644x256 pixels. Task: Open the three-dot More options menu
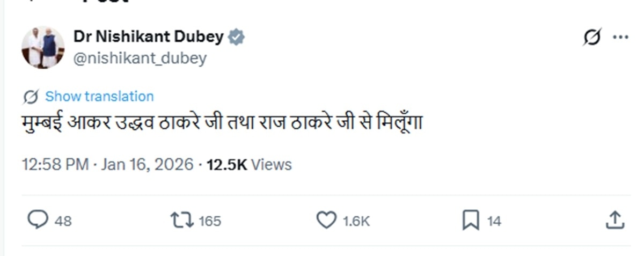click(620, 38)
